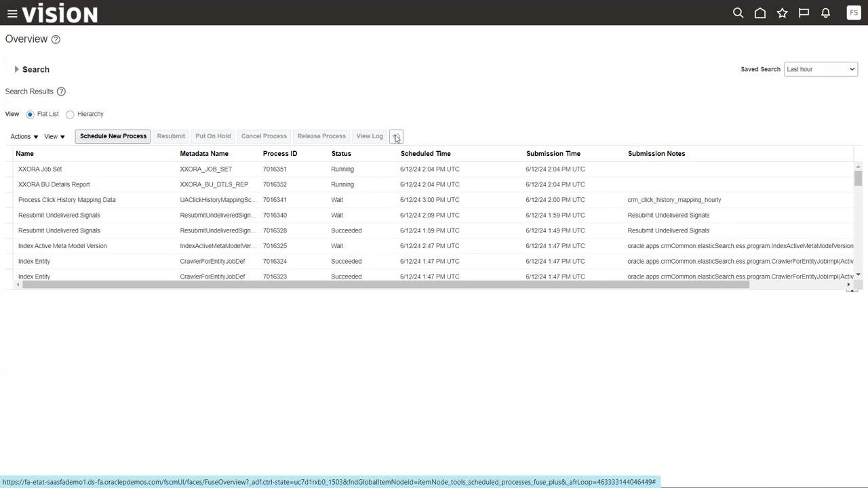This screenshot has width=868, height=488.
Task: Open Favorites star icon
Action: 782,13
